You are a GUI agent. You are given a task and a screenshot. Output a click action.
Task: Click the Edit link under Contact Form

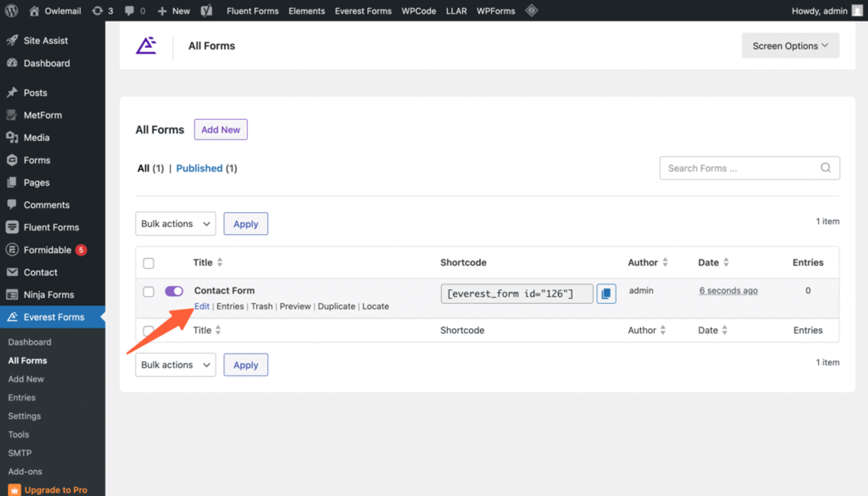[202, 306]
